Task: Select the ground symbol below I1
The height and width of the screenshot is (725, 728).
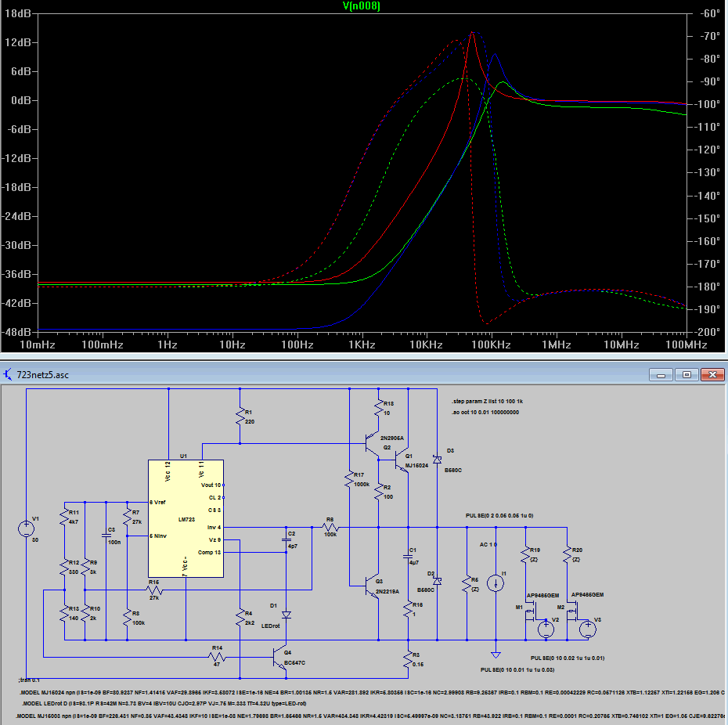Action: point(496,655)
